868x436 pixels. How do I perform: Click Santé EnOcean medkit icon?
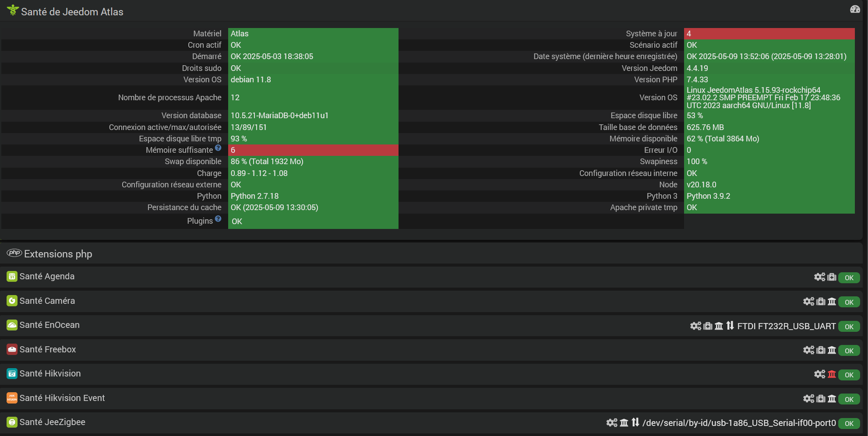pyautogui.click(x=708, y=326)
